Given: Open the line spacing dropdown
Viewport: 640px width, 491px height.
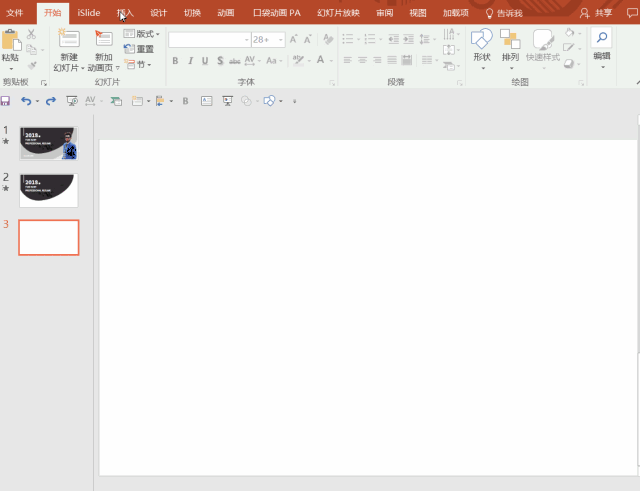Looking at the screenshot, I should click(427, 39).
